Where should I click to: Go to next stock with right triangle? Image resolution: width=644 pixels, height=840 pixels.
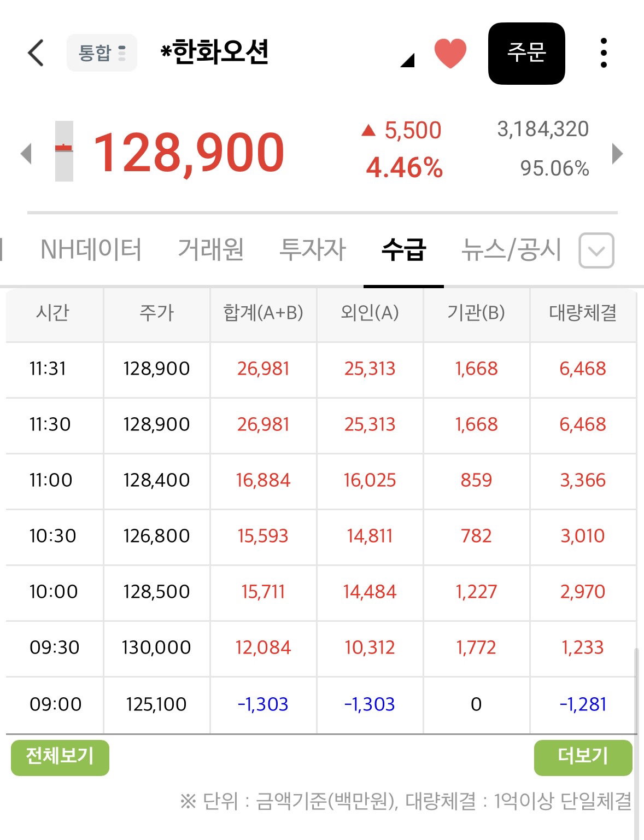pyautogui.click(x=618, y=153)
